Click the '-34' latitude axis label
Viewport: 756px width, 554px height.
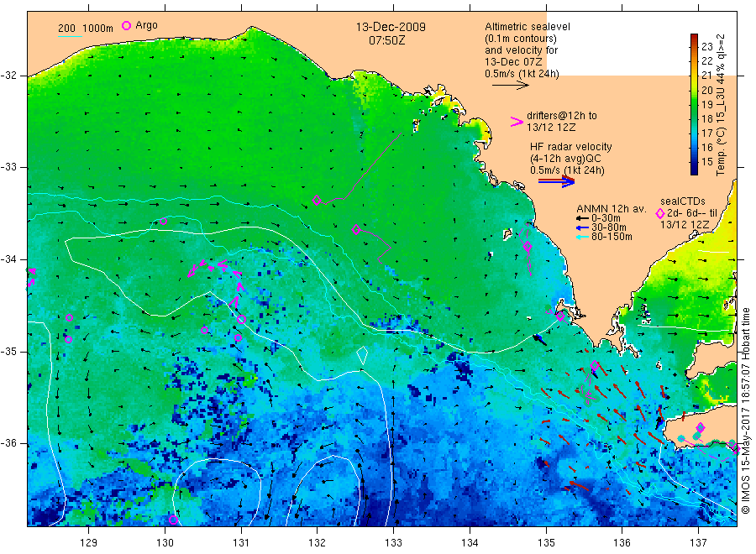click(8, 259)
